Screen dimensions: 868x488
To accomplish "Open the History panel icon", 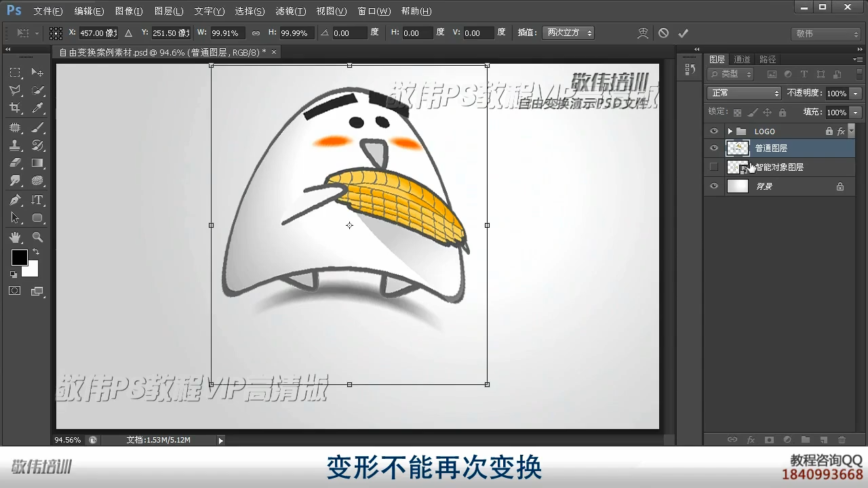I will [690, 69].
